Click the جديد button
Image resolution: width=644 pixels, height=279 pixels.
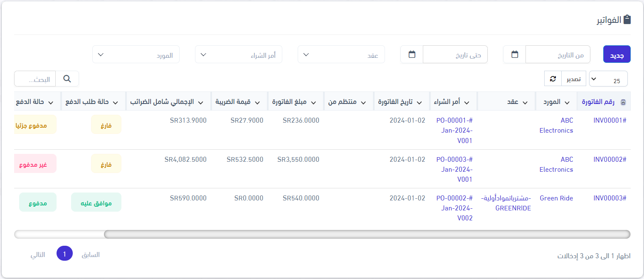pyautogui.click(x=617, y=55)
